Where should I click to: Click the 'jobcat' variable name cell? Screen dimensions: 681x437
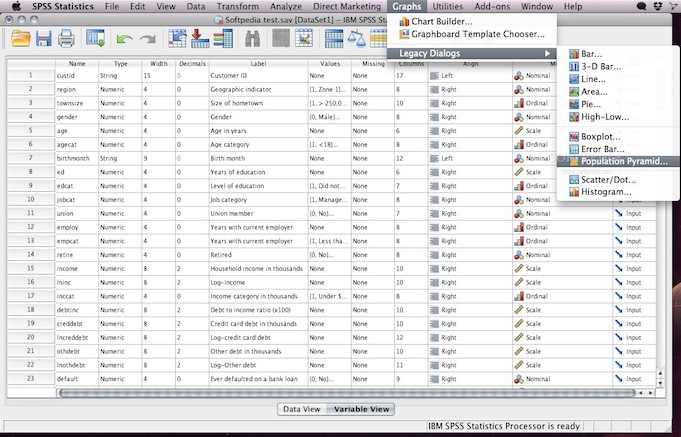click(77, 200)
